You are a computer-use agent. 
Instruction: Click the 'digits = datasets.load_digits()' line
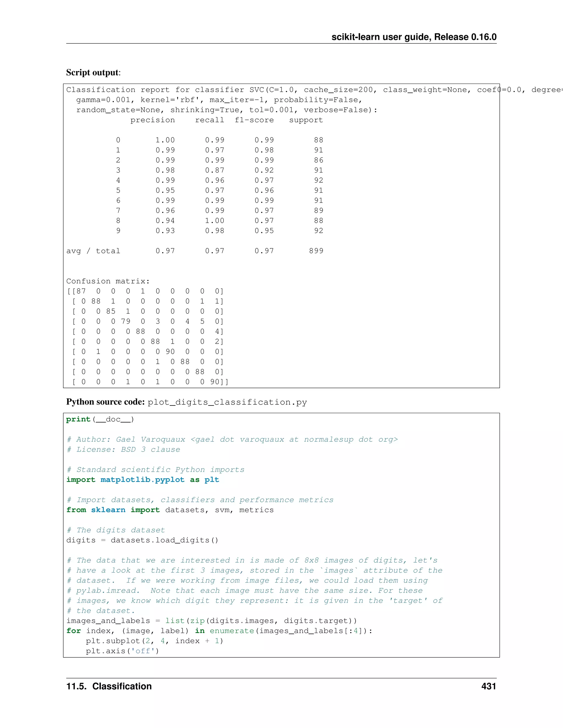pos(142,540)
